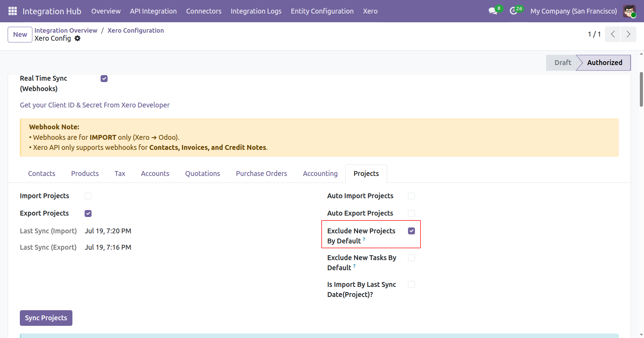Go to the previous record arrow
Image resolution: width=644 pixels, height=338 pixels.
point(613,34)
